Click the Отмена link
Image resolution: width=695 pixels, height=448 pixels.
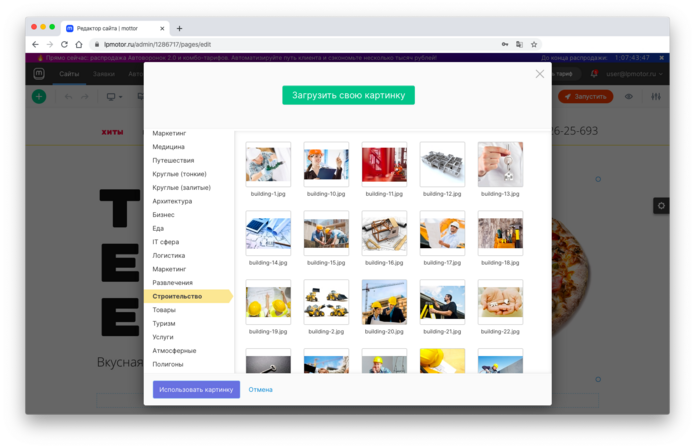[261, 390]
